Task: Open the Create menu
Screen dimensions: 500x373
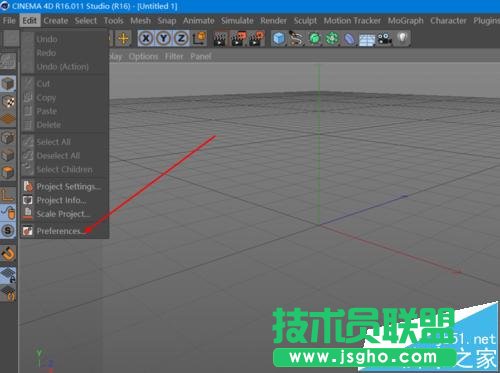Action: click(56, 21)
